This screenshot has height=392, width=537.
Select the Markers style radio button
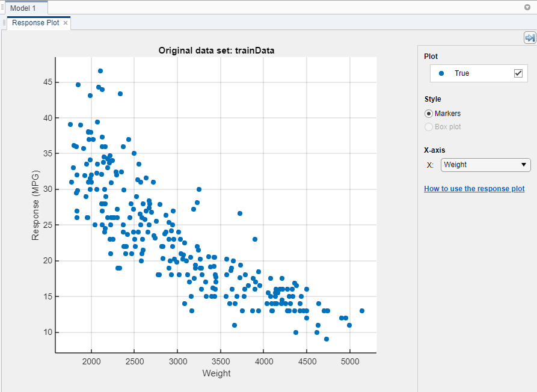[x=428, y=114]
